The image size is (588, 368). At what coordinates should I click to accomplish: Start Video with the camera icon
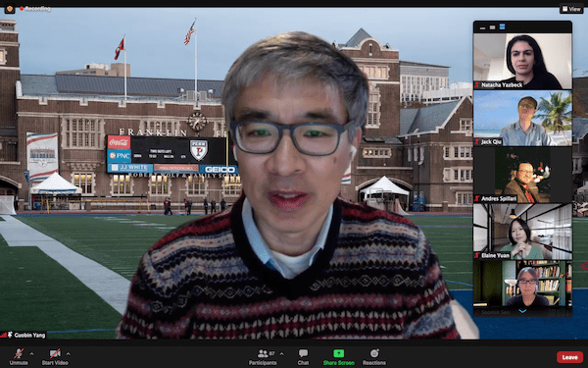[55, 356]
